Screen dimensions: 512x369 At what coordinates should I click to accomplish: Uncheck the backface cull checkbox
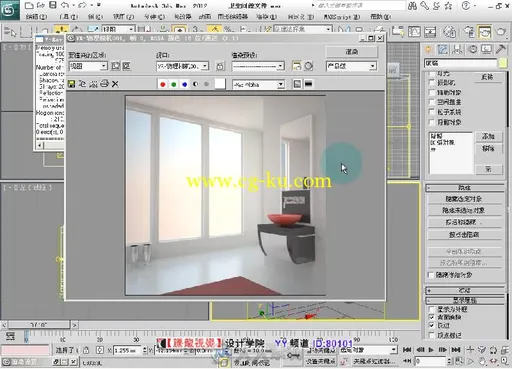pyautogui.click(x=432, y=317)
